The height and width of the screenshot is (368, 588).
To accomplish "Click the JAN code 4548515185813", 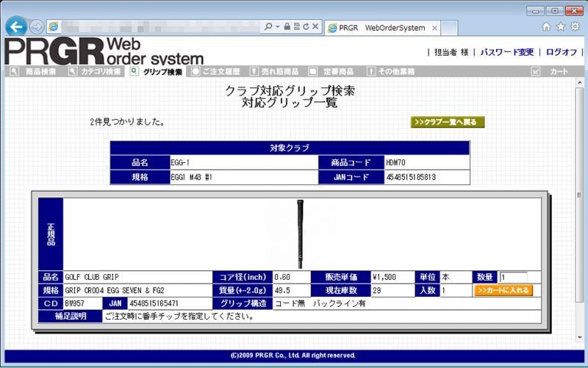I will 411,177.
